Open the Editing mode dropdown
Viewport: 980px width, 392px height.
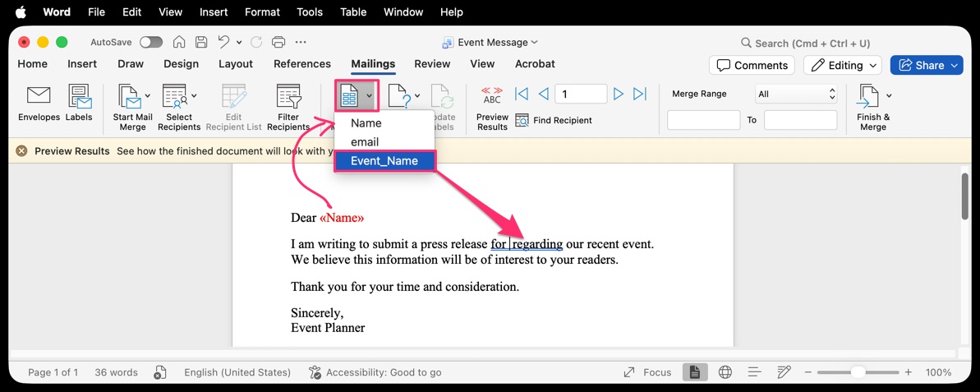[842, 66]
